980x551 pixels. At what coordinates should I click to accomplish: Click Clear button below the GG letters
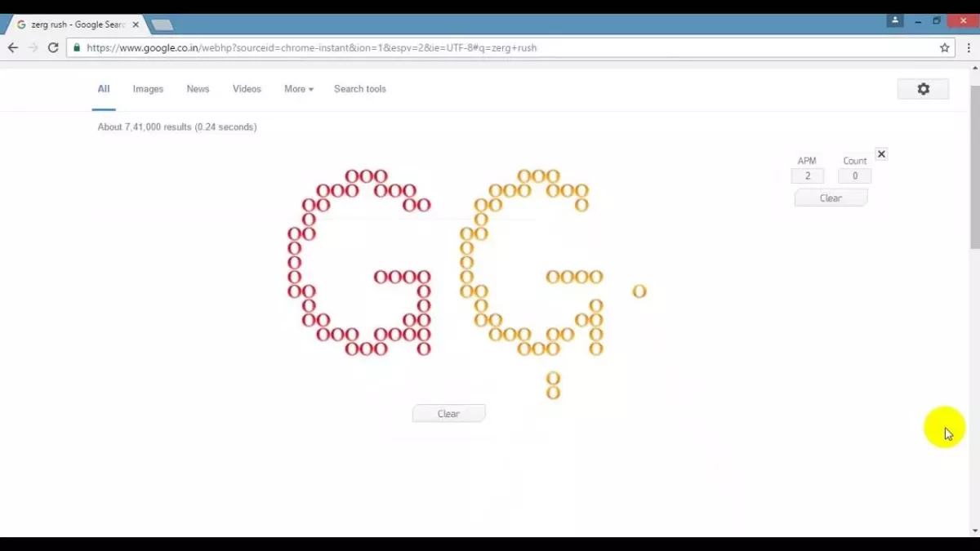448,414
